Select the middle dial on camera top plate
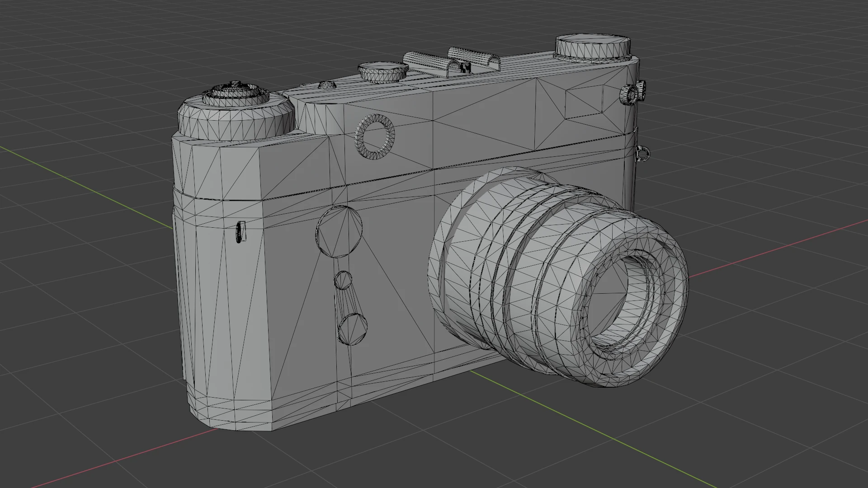Image resolution: width=868 pixels, height=488 pixels. [x=383, y=72]
